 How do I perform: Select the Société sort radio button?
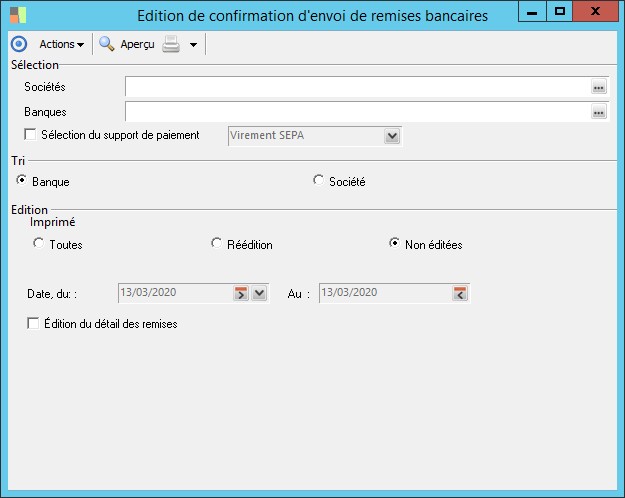319,181
